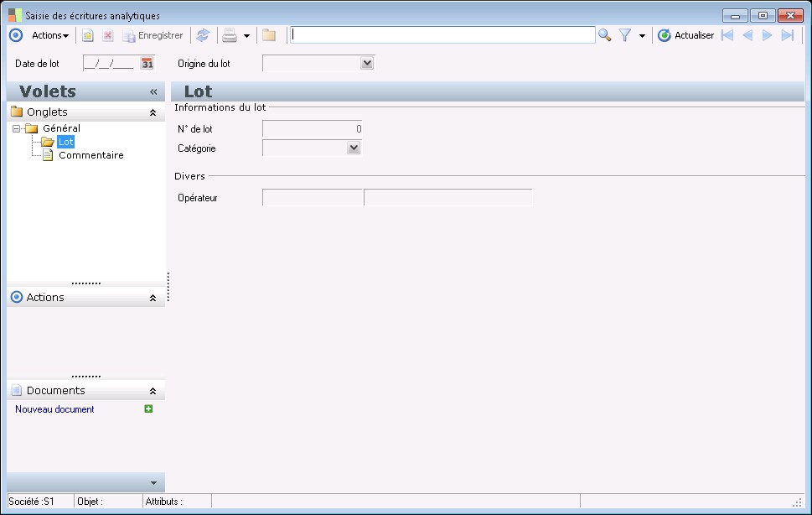812x515 pixels.
Task: Select the Commentaire tree item
Action: (91, 155)
